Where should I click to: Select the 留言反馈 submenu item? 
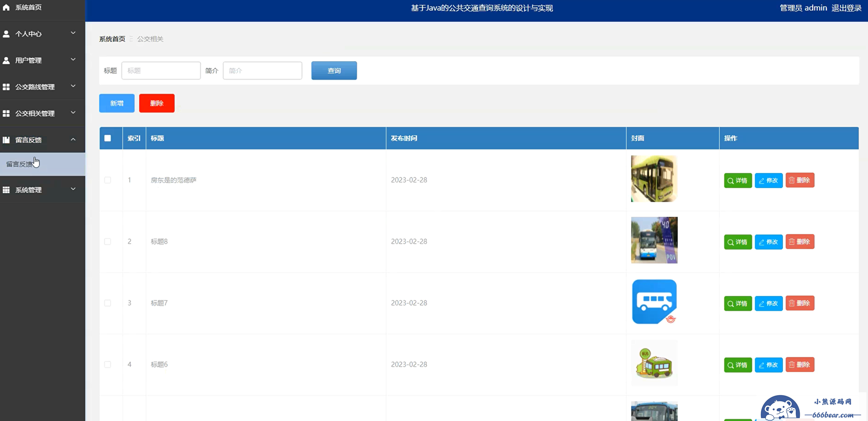pyautogui.click(x=42, y=164)
